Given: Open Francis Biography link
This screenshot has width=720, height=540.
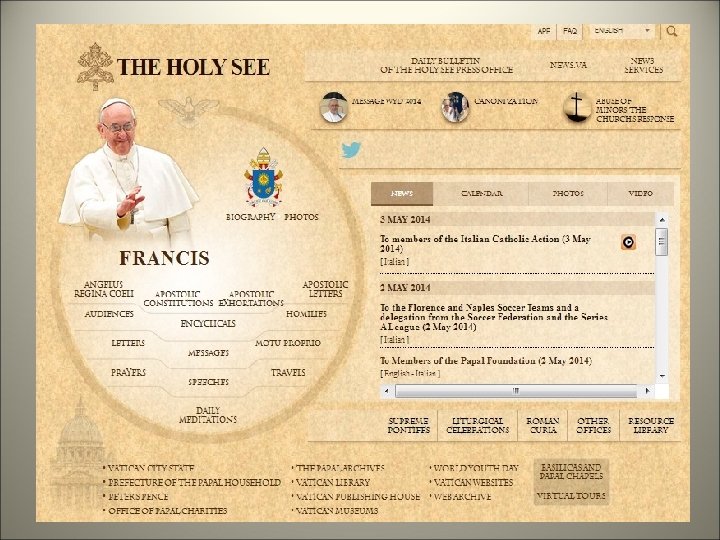Looking at the screenshot, I should (250, 217).
